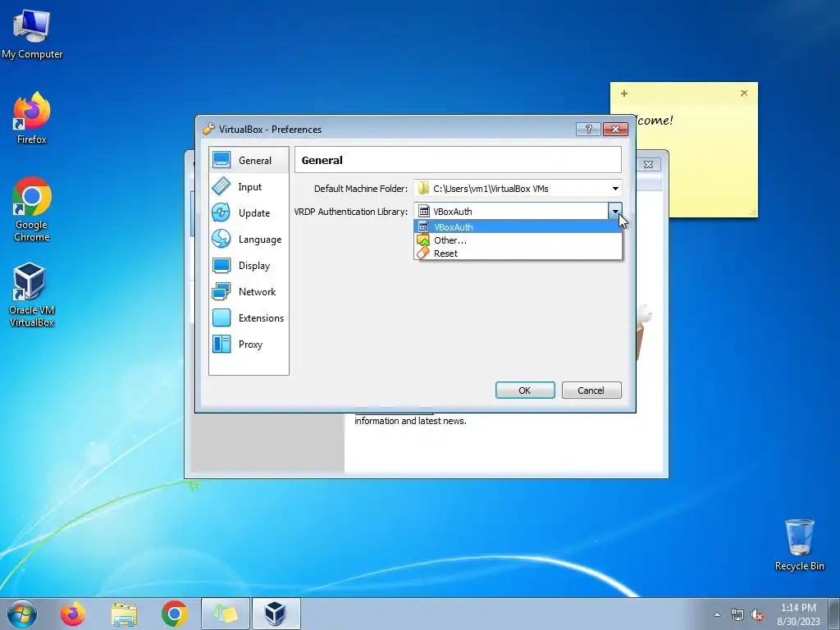Click the help question mark button
The height and width of the screenshot is (630, 840).
click(x=588, y=129)
